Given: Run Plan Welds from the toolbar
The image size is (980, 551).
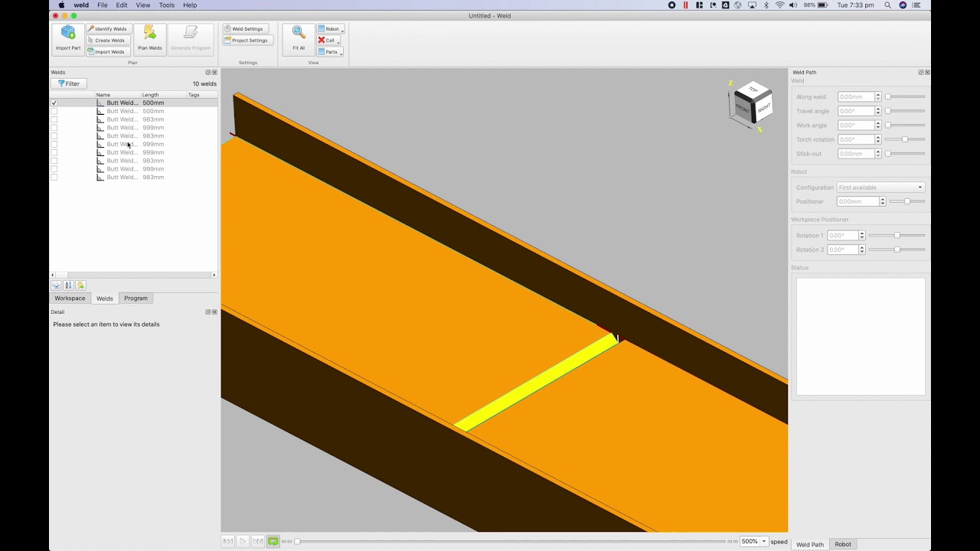Looking at the screenshot, I should 150,39.
